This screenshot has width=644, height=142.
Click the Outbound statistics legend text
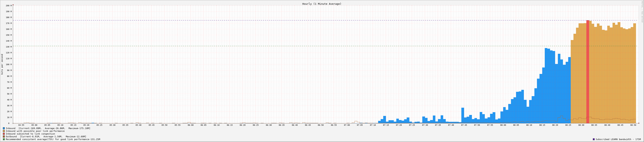tap(46, 137)
